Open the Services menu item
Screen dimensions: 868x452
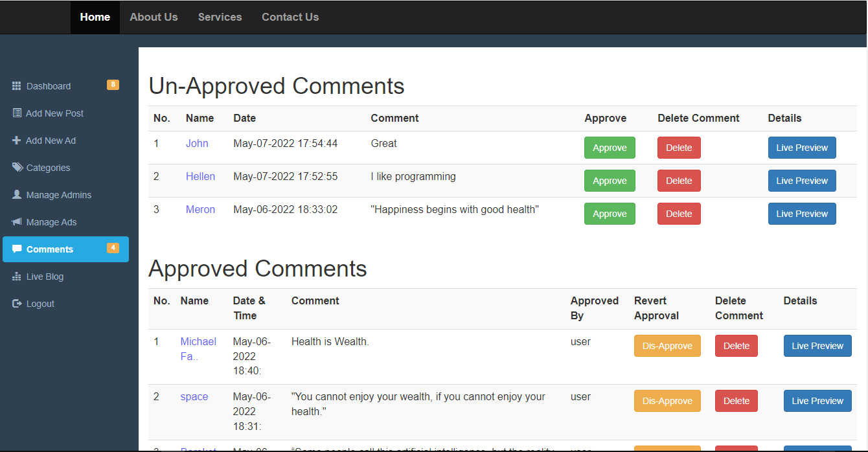(x=220, y=17)
